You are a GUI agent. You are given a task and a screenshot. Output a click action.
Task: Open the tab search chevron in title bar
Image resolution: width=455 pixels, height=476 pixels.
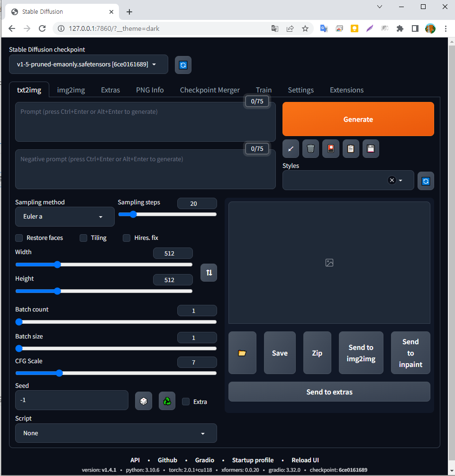[380, 7]
